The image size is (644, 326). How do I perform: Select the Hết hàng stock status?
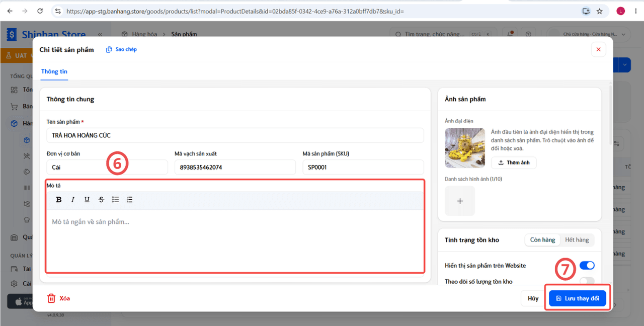(x=577, y=240)
